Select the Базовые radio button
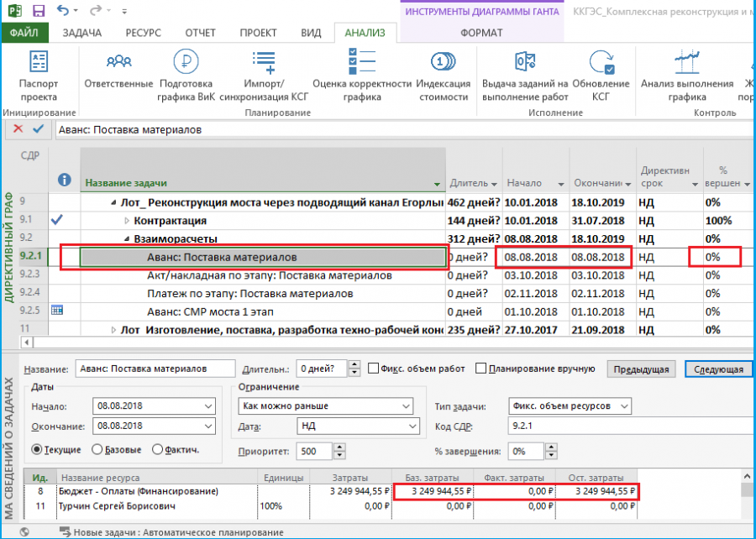The image size is (756, 539). click(x=97, y=449)
